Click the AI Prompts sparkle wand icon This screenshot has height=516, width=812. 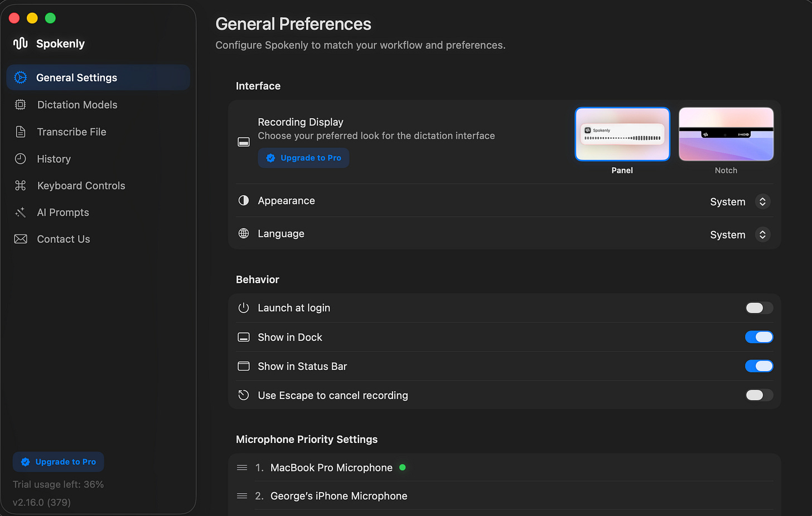coord(21,212)
